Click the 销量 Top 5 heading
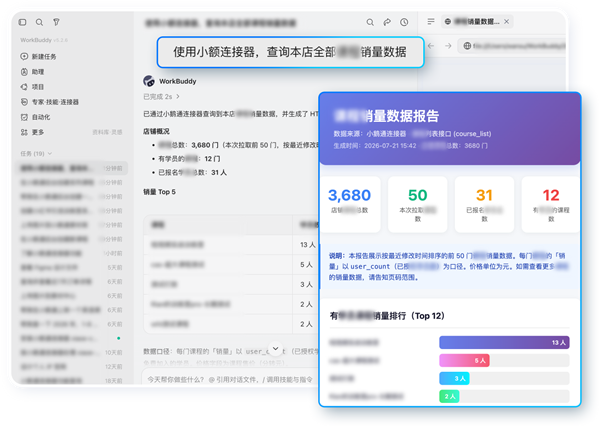The image size is (600, 427). point(159,192)
